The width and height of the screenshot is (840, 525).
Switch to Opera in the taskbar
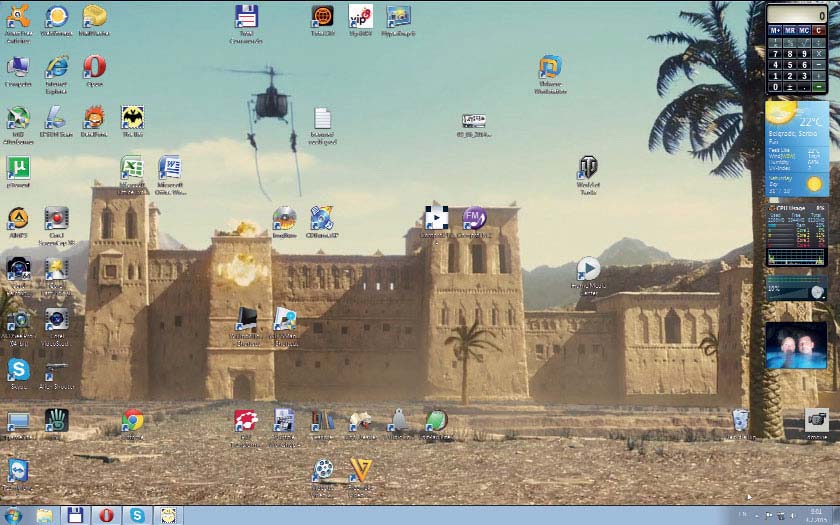click(x=107, y=515)
